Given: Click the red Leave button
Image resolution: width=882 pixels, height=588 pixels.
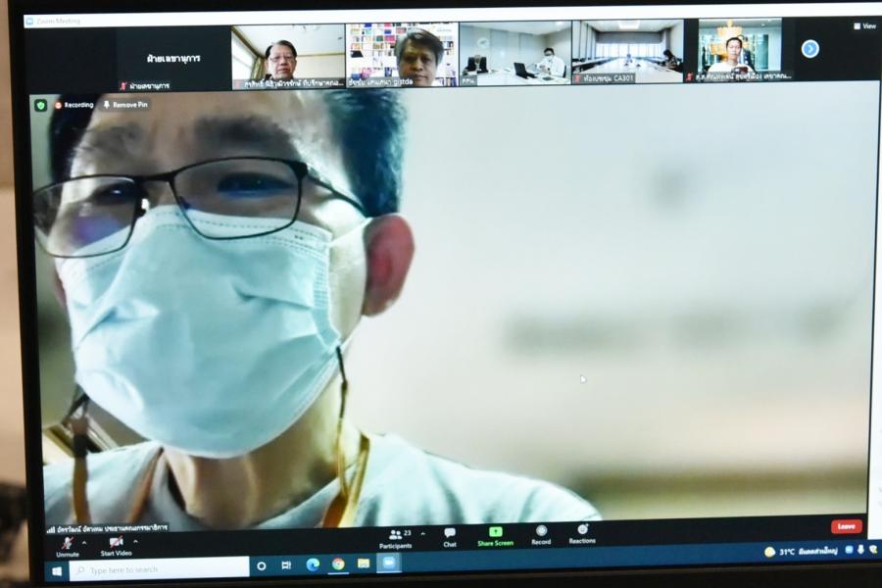Looking at the screenshot, I should click(846, 526).
